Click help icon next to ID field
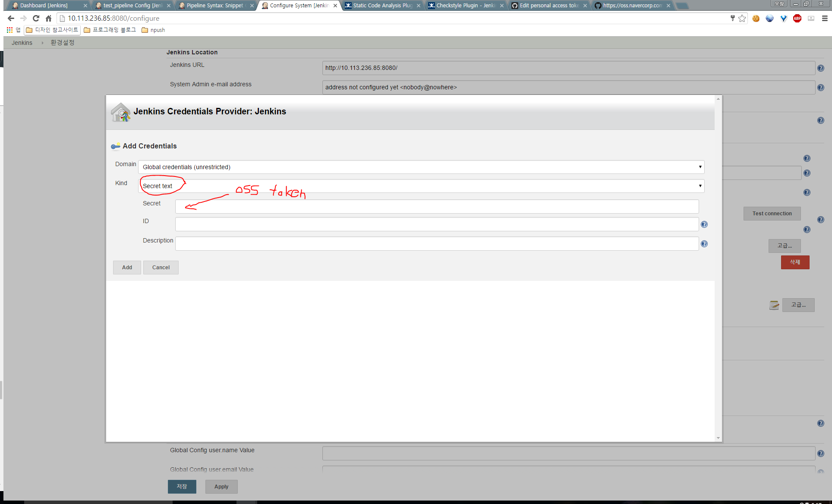Viewport: 832px width, 504px height. pyautogui.click(x=704, y=224)
